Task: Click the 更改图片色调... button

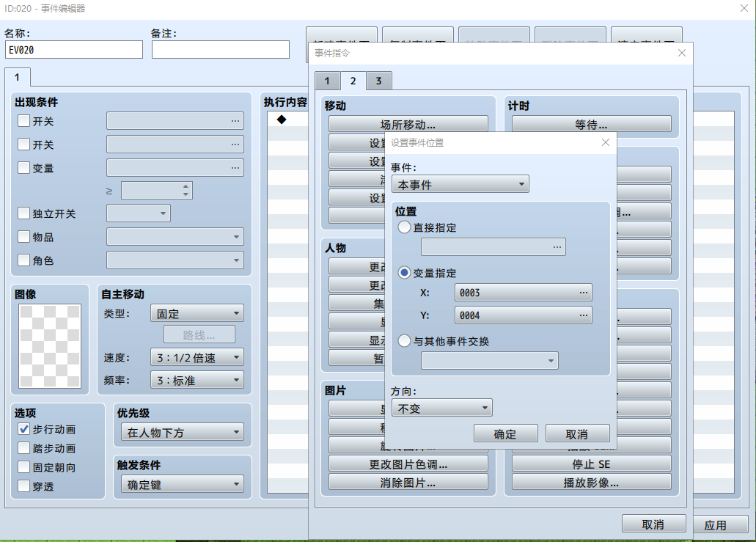Action: coord(408,464)
